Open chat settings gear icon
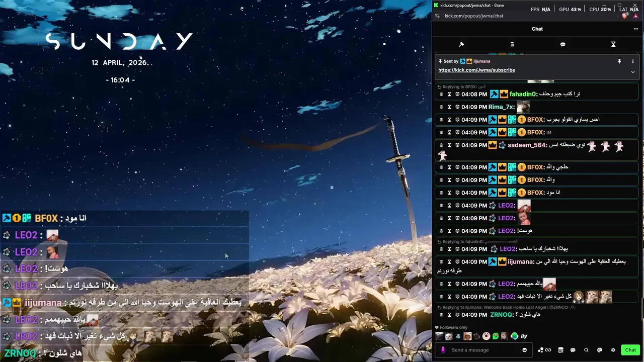 point(613,350)
